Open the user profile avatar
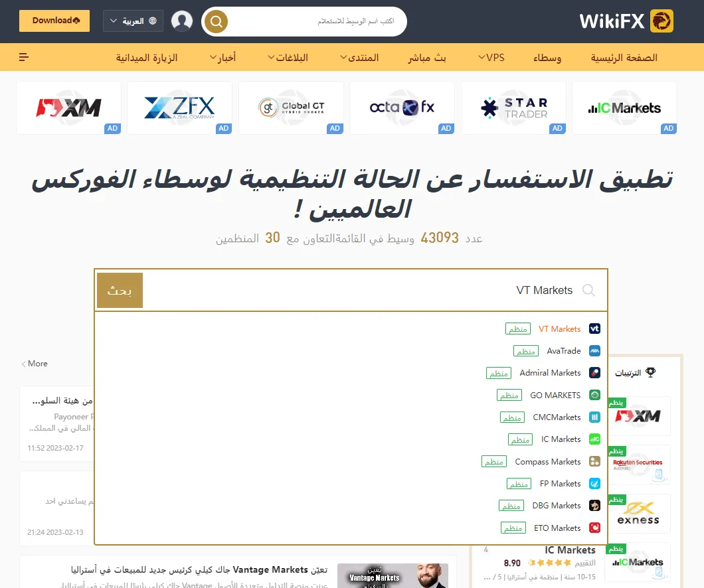The width and height of the screenshot is (704, 588). coord(182,21)
